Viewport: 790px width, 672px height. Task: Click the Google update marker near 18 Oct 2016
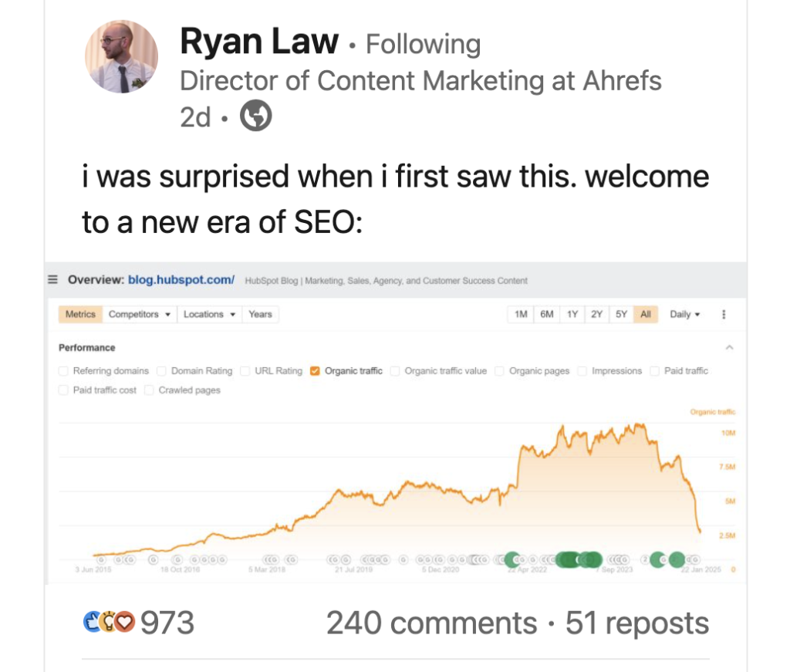tap(177, 559)
